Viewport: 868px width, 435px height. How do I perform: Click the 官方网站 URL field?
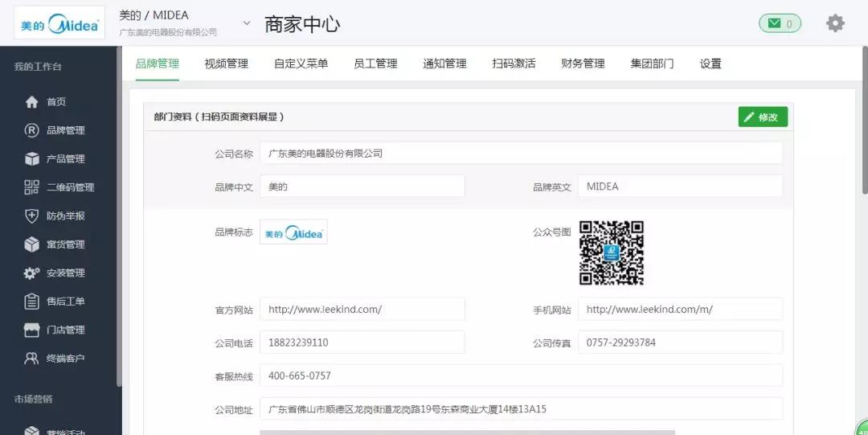(x=362, y=310)
